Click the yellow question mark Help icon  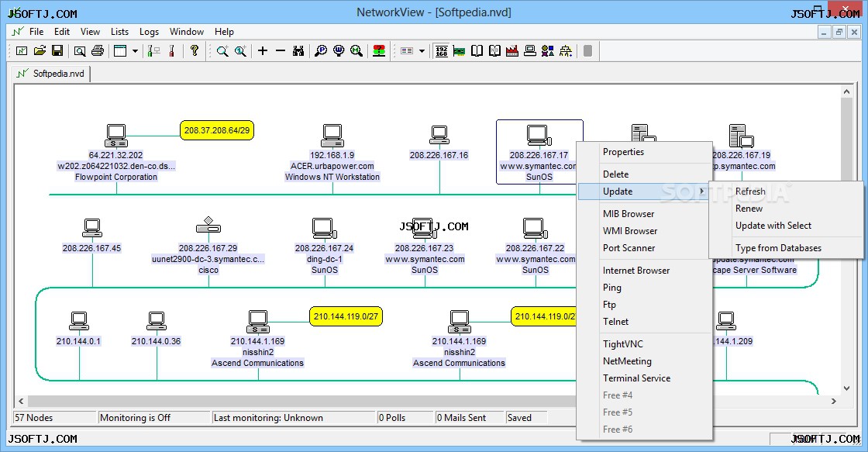[195, 51]
